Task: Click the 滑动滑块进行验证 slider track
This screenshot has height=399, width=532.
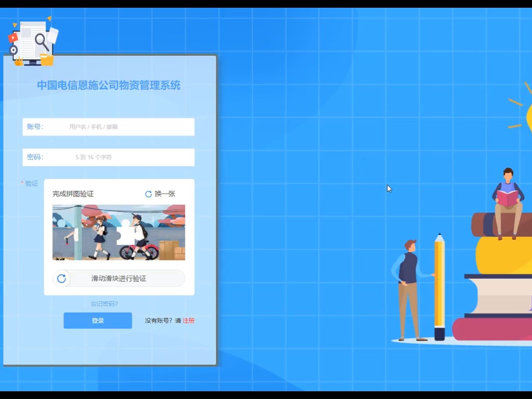Action: pos(119,278)
